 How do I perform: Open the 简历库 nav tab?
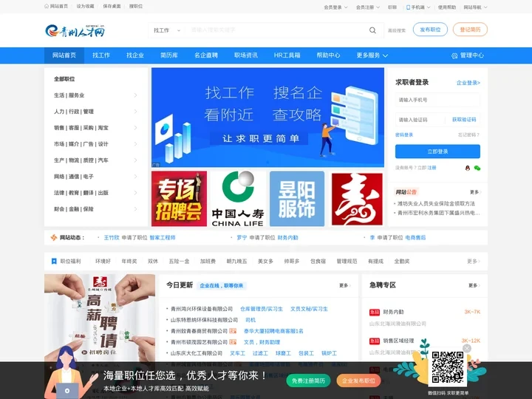click(x=169, y=55)
